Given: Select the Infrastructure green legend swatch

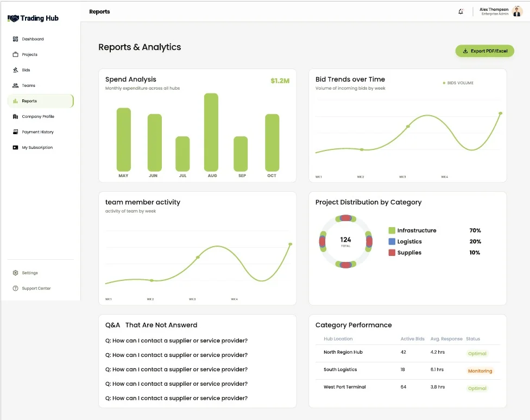Looking at the screenshot, I should (x=392, y=230).
